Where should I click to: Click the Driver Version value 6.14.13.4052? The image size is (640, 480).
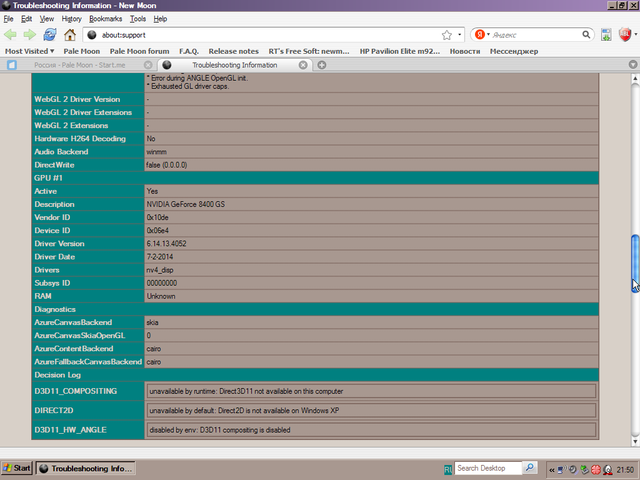pos(167,244)
